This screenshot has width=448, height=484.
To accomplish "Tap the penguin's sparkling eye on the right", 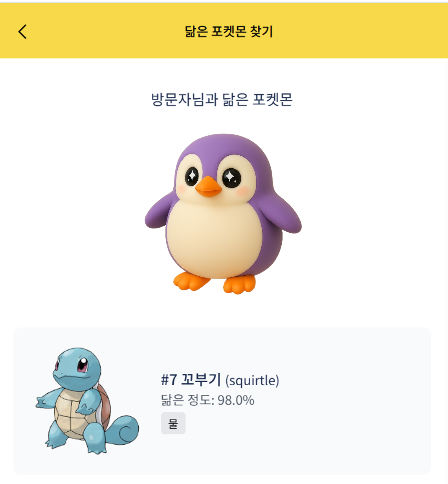I will pos(231,178).
